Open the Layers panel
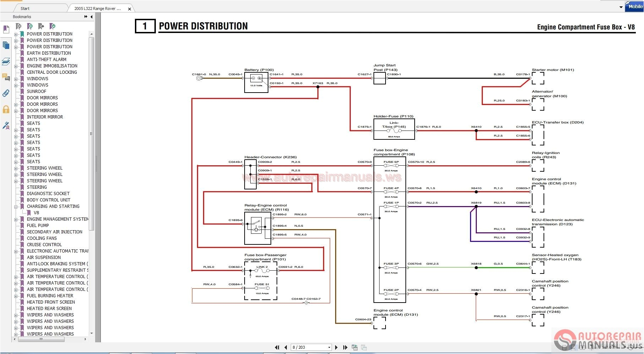 click(x=6, y=60)
